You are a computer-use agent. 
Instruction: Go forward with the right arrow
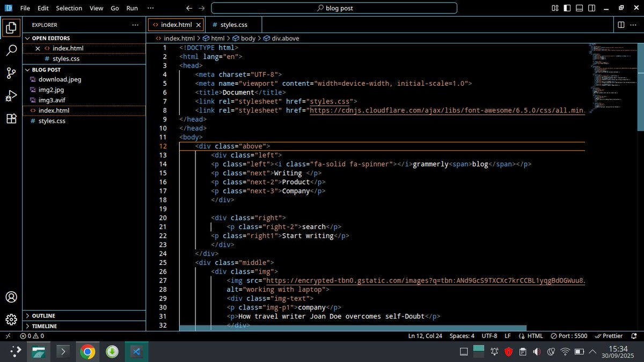pos(201,8)
